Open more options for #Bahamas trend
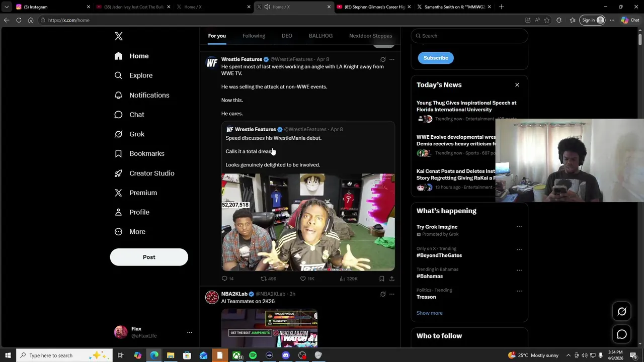The image size is (644, 362). pyautogui.click(x=519, y=270)
